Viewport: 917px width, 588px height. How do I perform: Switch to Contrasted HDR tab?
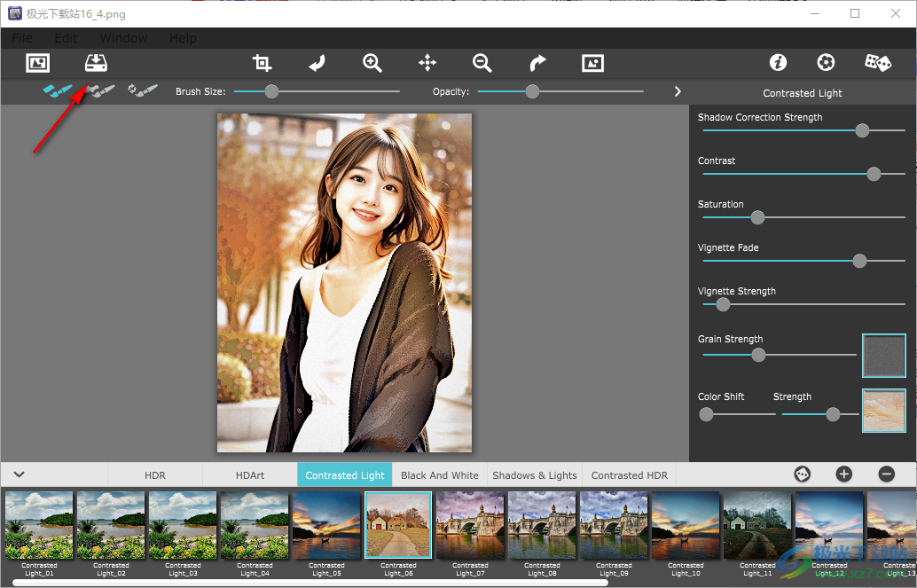point(630,475)
